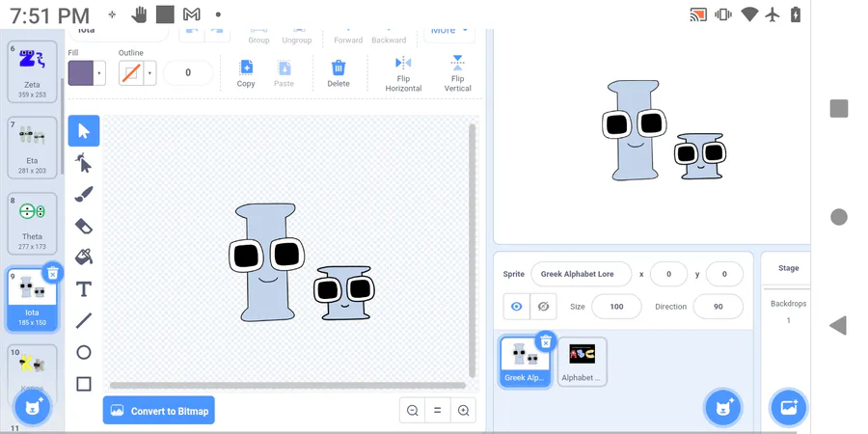Click the canvas vertical scrollbar
Viewport: 868px width, 434px height.
[473, 250]
